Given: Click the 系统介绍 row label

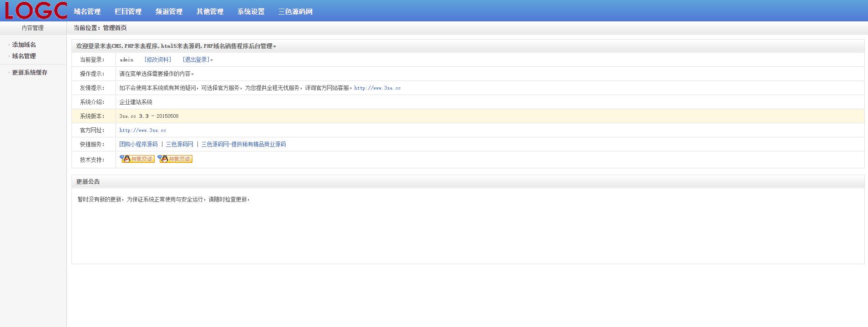Looking at the screenshot, I should click(x=92, y=102).
